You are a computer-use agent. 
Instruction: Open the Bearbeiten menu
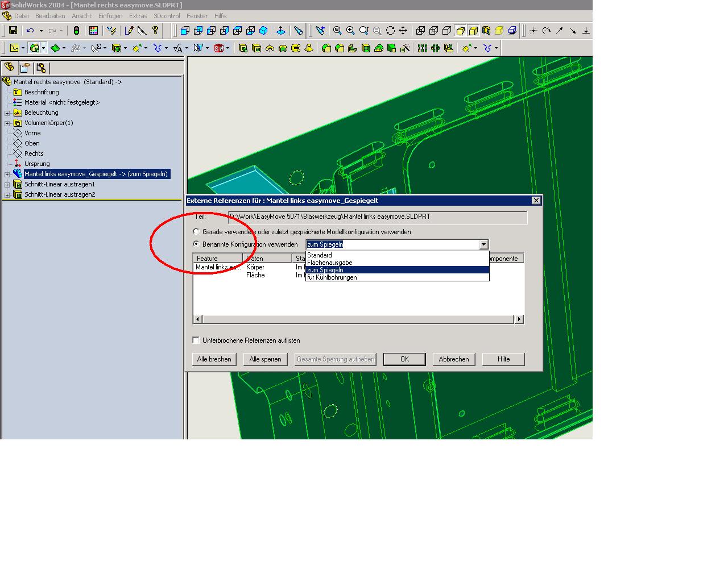[x=50, y=16]
